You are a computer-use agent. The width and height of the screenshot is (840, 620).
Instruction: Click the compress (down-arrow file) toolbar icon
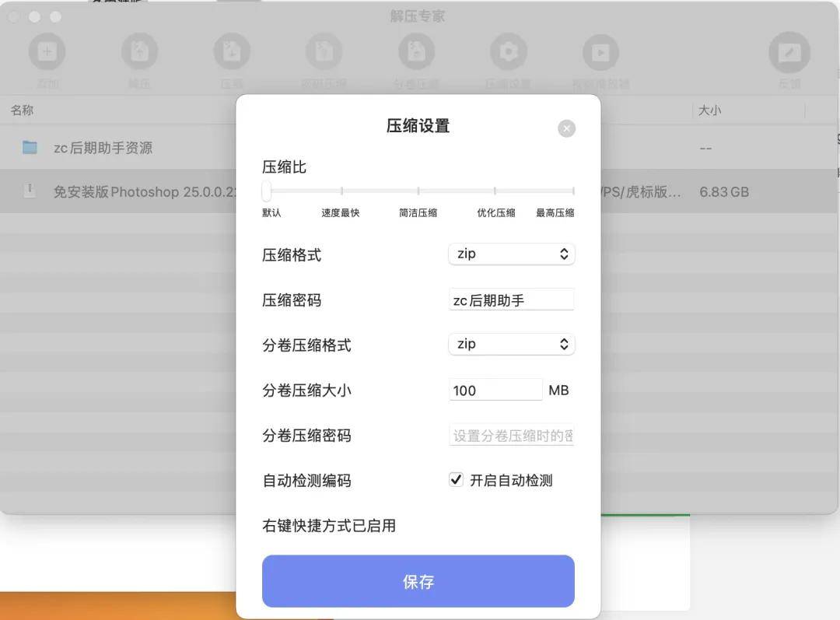pos(232,52)
